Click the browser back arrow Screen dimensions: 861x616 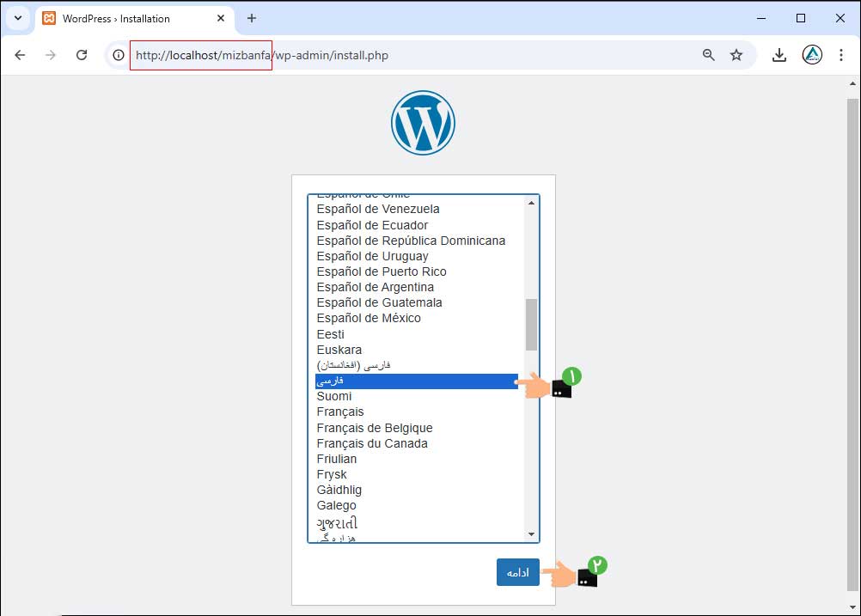tap(20, 55)
